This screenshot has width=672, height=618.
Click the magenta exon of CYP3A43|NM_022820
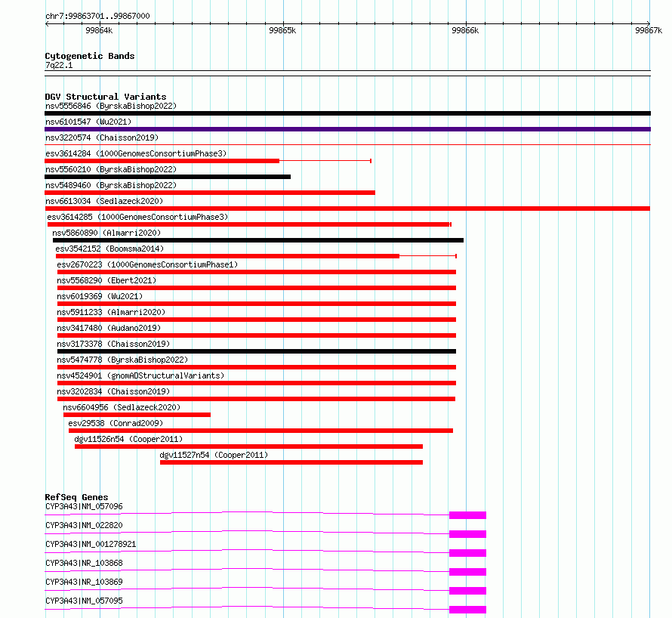tap(467, 534)
